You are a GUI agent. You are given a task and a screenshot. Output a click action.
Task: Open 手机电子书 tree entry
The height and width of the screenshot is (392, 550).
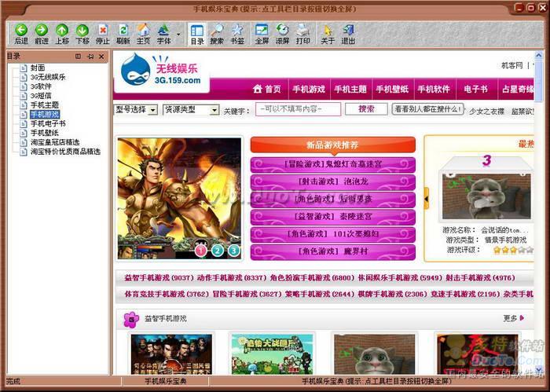(x=48, y=123)
